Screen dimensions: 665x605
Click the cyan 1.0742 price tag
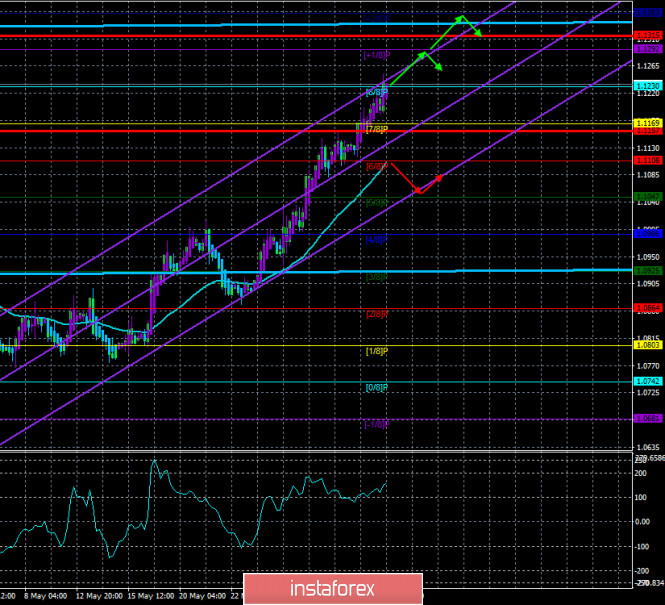tap(647, 381)
